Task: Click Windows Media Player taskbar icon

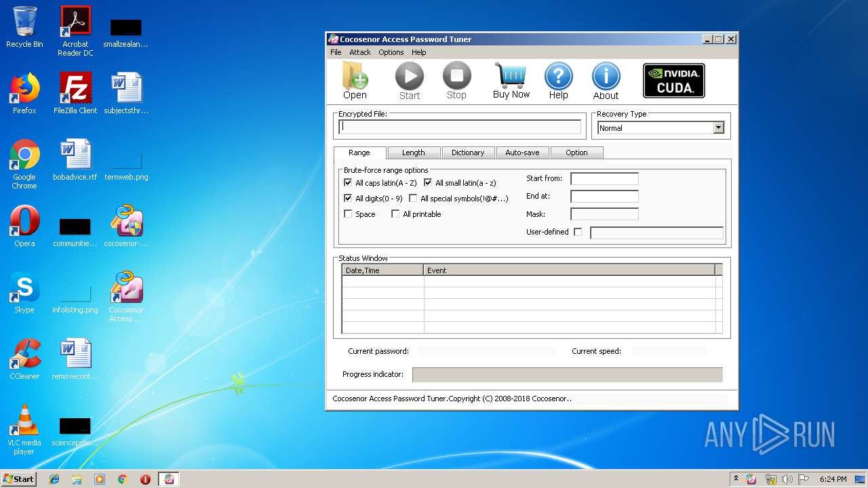Action: (x=100, y=479)
